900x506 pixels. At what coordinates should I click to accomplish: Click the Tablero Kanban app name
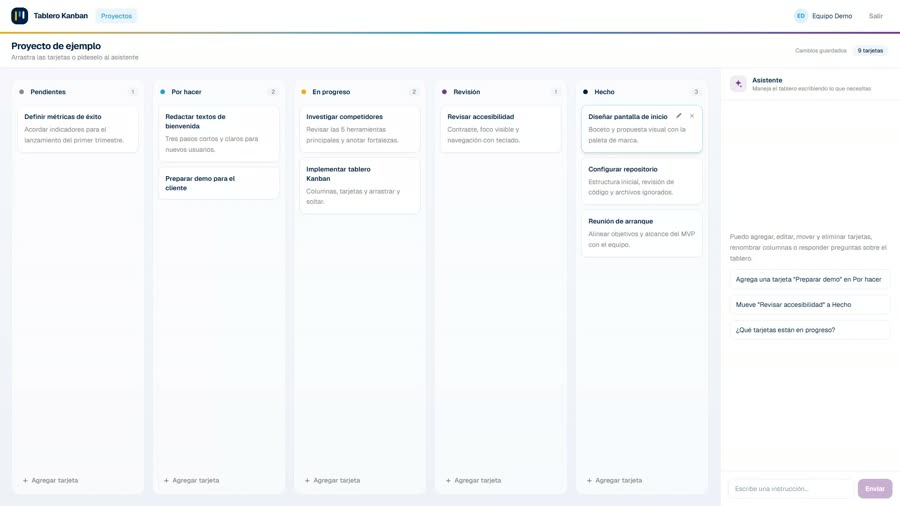pyautogui.click(x=61, y=15)
